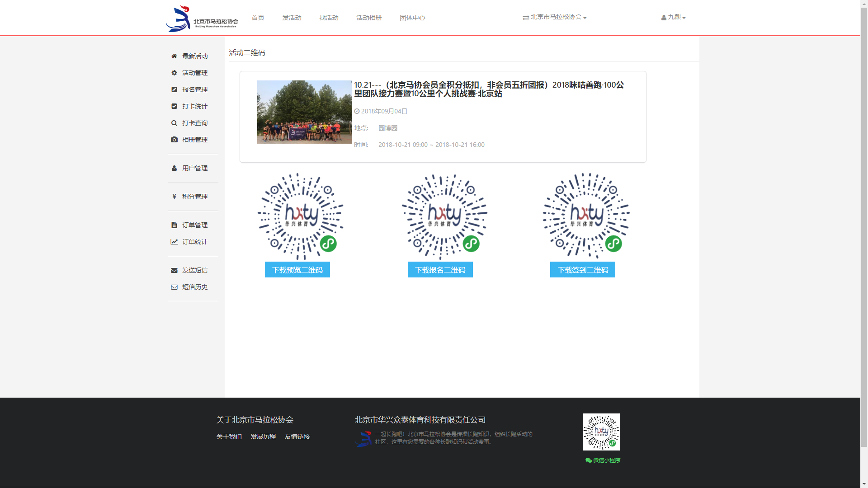Image resolution: width=868 pixels, height=488 pixels.
Task: Click the small association logo in the footer
Action: pos(363,439)
